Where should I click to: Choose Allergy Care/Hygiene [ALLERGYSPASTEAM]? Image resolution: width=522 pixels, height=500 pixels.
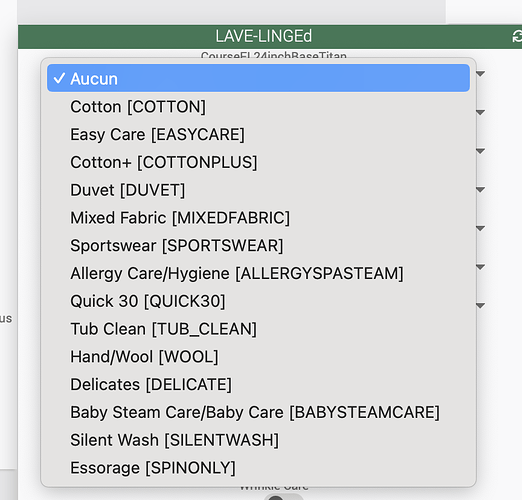258,273
